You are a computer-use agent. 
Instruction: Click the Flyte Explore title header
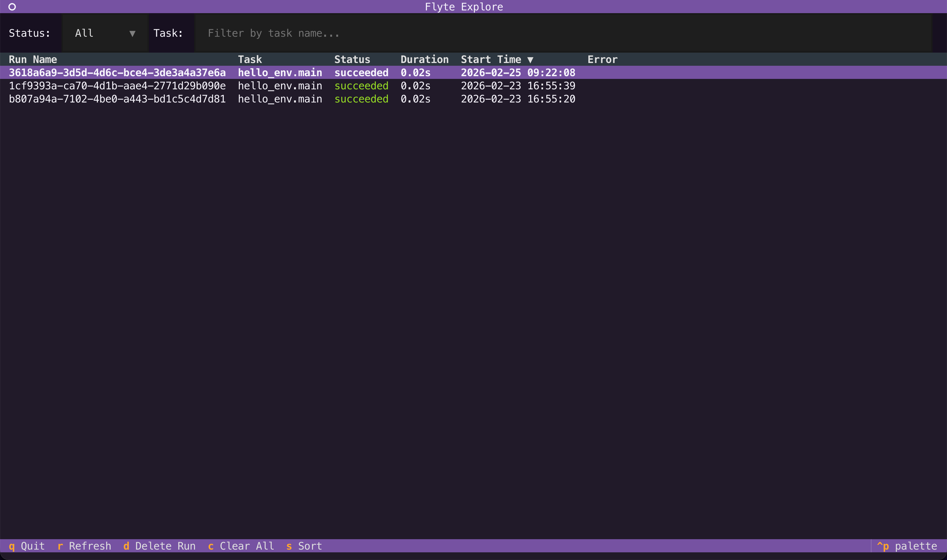tap(463, 7)
